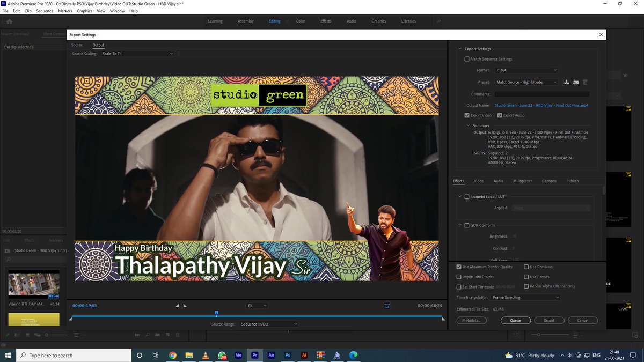Switch to the Publish tab

click(x=573, y=181)
